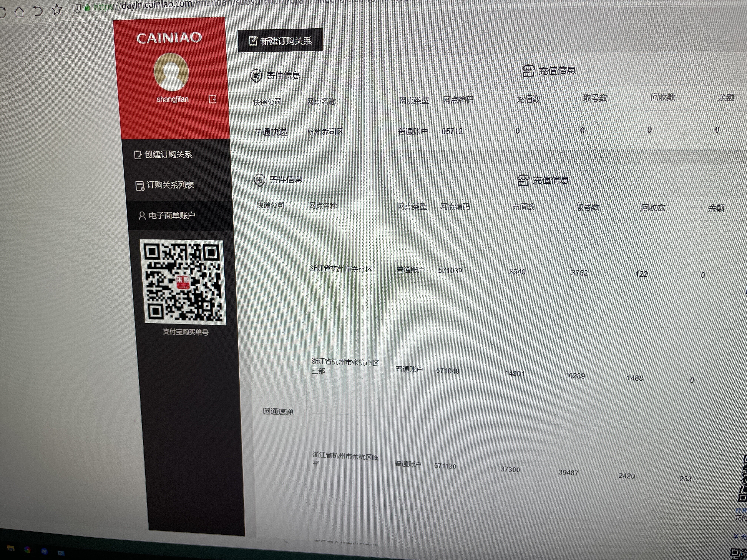Click recharge count 14801

pos(515,373)
